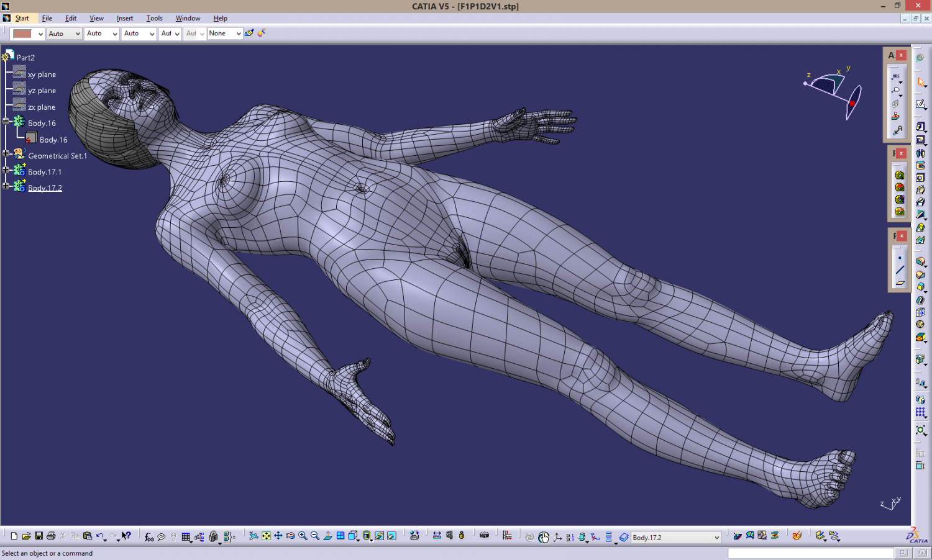Image resolution: width=932 pixels, height=560 pixels.
Task: Open the Tools menu
Action: (x=154, y=18)
